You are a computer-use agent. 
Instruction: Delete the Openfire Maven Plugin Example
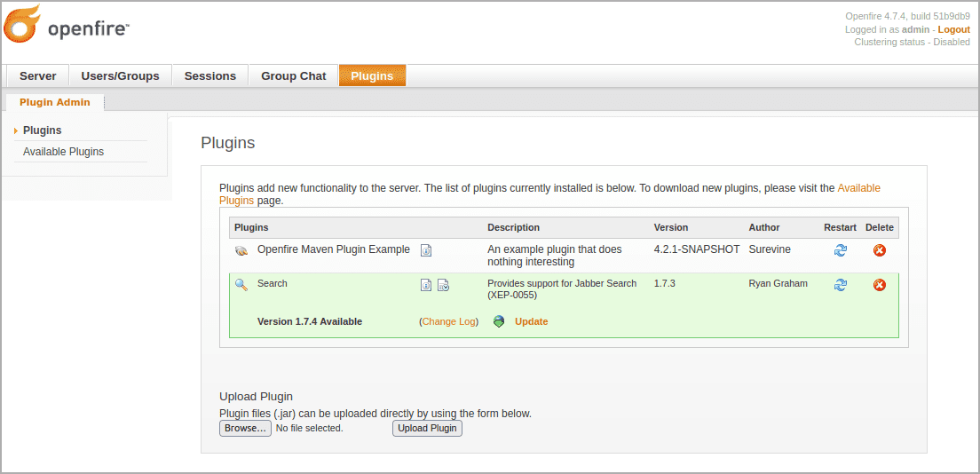coord(879,250)
